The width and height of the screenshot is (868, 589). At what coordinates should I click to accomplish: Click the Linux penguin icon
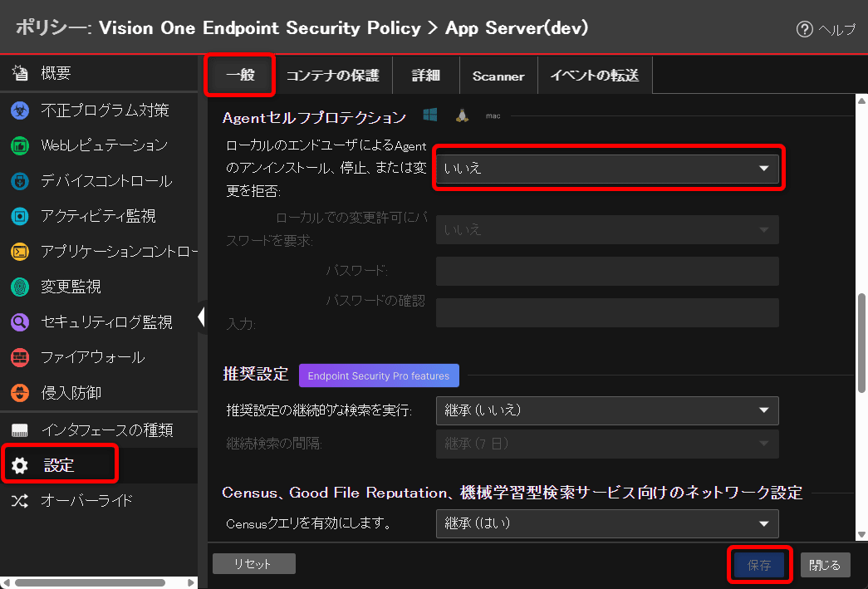462,115
